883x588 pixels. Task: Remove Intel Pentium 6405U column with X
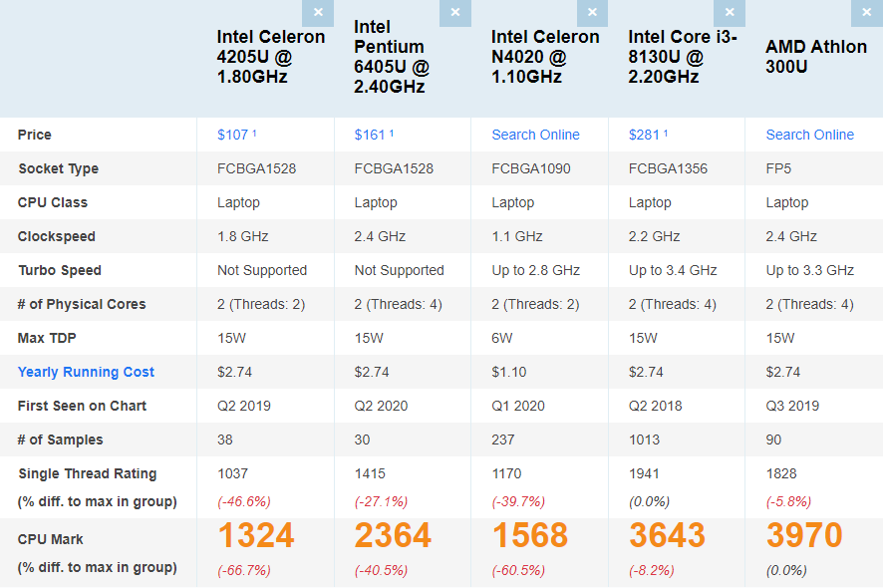tap(454, 13)
